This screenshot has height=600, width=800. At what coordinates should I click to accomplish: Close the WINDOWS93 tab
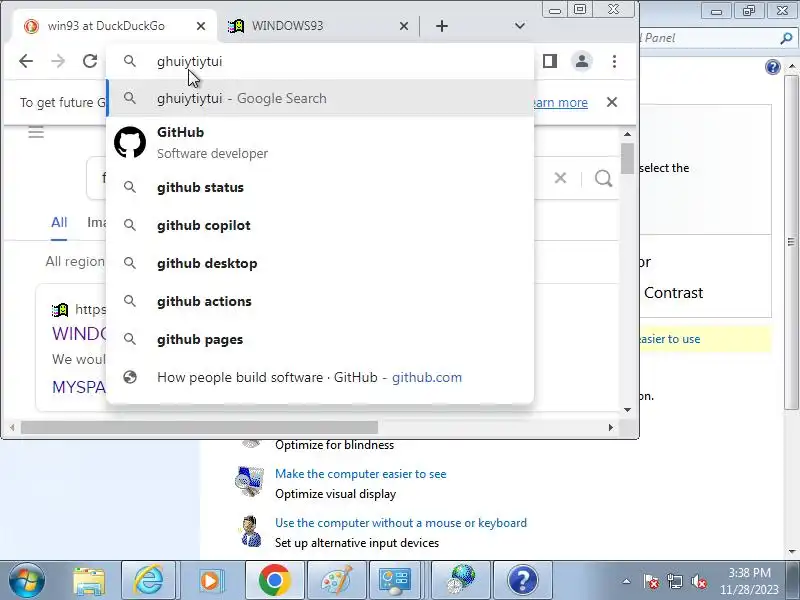pyautogui.click(x=404, y=26)
